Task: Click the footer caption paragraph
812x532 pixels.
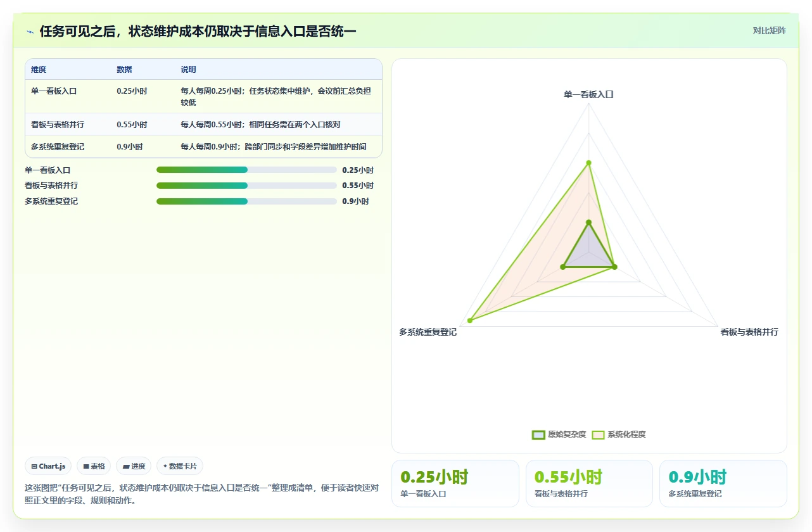Action: point(201,494)
